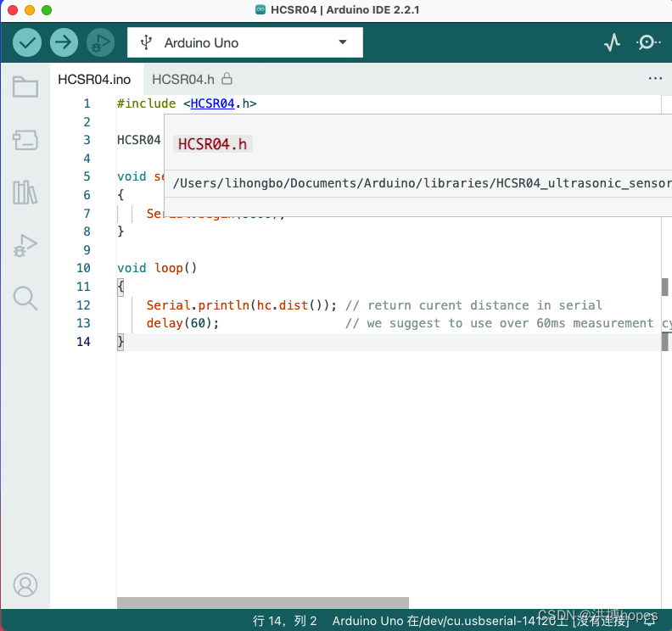This screenshot has width=672, height=631.
Task: Open the Serial Plotter
Action: pyautogui.click(x=612, y=42)
